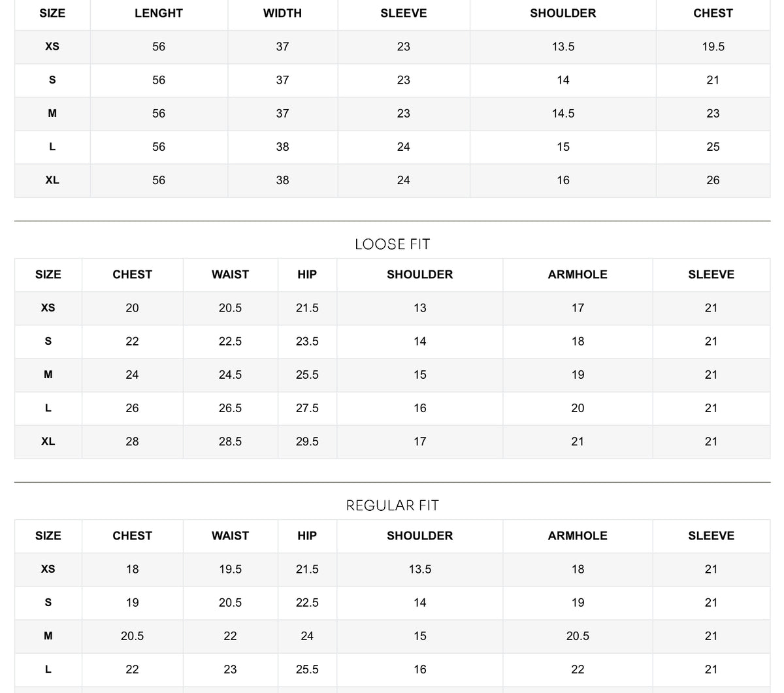Select the LOOSE FIT section heading
The image size is (784, 693).
pos(392,244)
